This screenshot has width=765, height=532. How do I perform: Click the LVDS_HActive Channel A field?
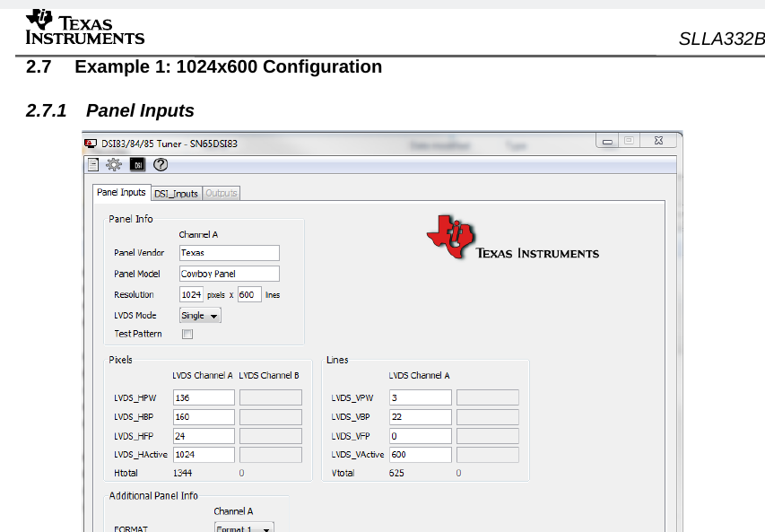click(204, 454)
